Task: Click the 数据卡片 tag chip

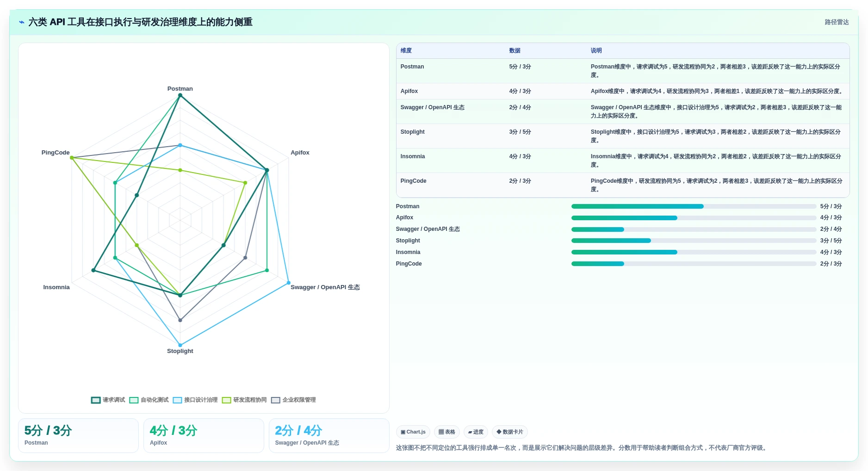Action: pyautogui.click(x=510, y=432)
